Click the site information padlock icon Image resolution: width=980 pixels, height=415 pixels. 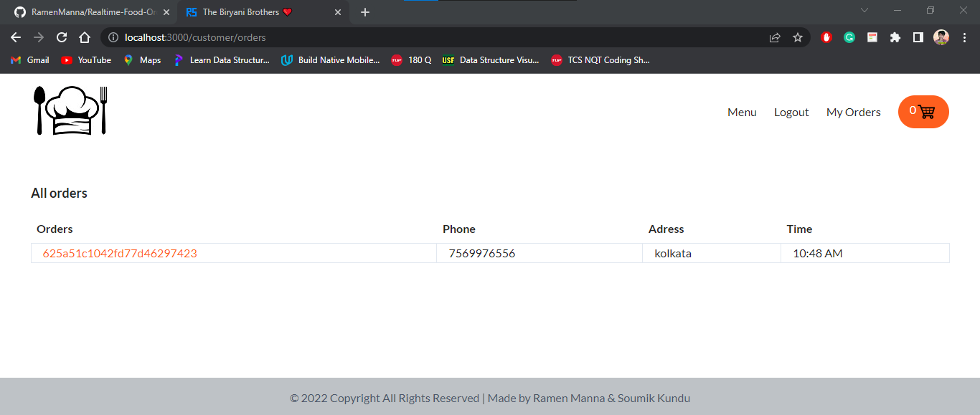[x=113, y=37]
